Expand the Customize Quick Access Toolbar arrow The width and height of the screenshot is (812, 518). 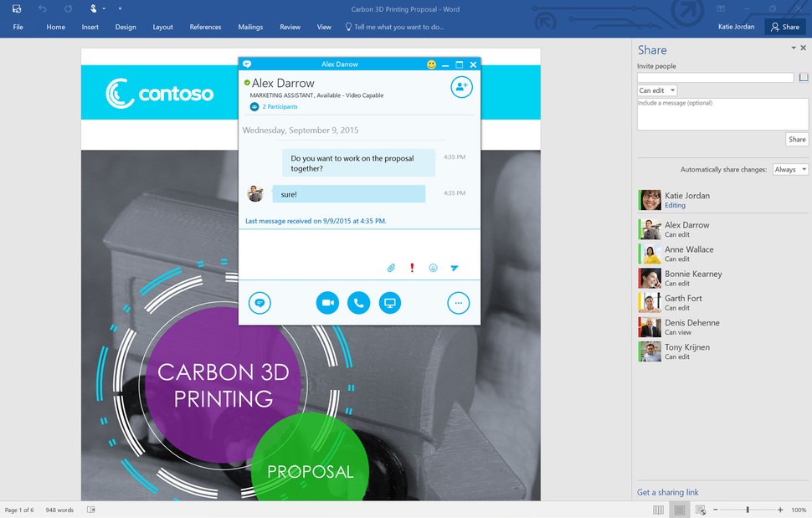[x=120, y=8]
